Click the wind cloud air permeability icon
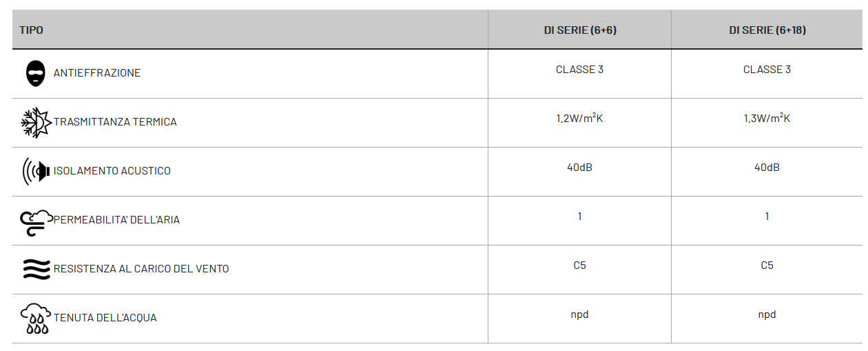This screenshot has height=351, width=868. click(x=37, y=221)
